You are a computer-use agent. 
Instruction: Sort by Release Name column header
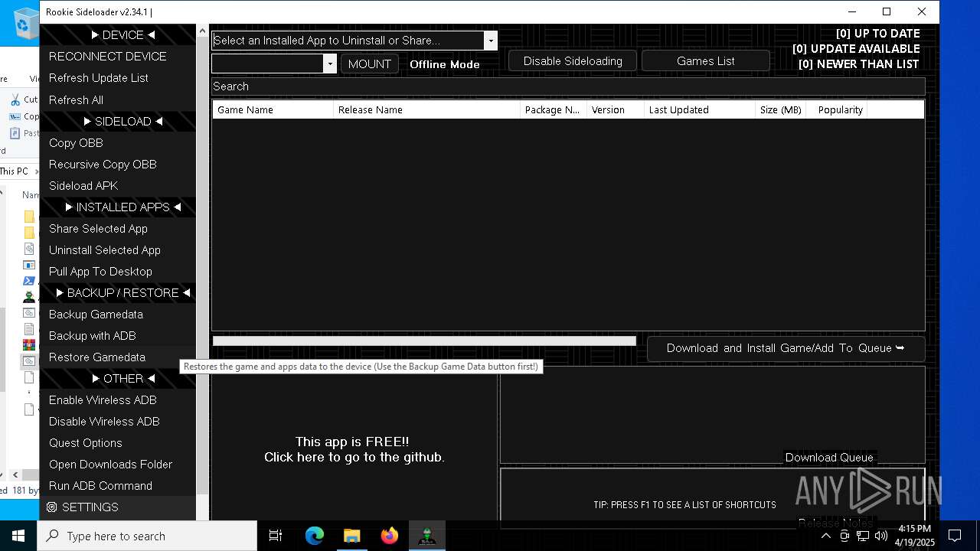point(426,109)
